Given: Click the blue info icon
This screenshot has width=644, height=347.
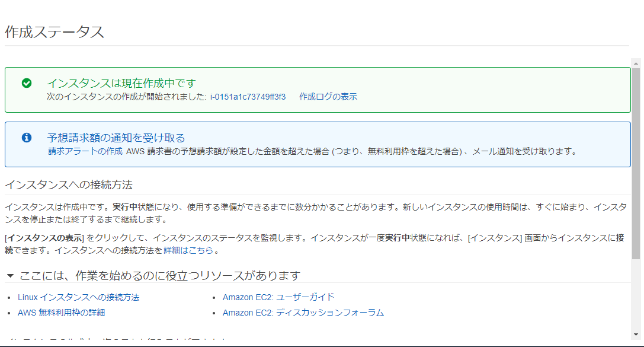Looking at the screenshot, I should coord(27,138).
